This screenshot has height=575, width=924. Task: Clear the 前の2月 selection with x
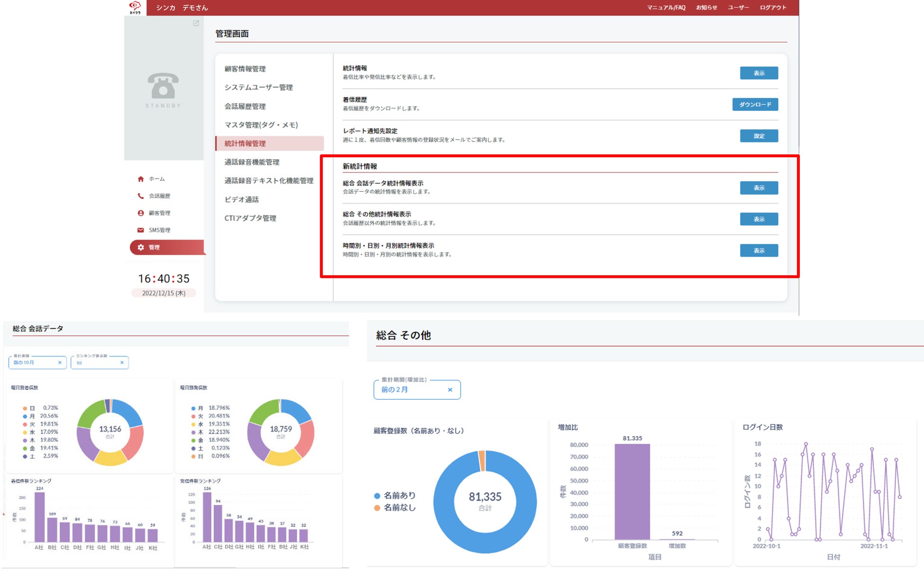[x=450, y=390]
